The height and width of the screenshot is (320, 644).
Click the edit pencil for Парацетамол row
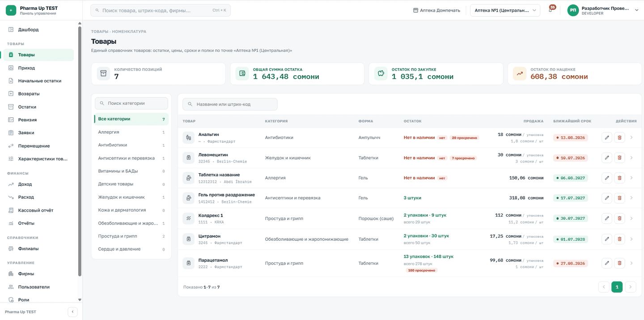click(x=607, y=263)
